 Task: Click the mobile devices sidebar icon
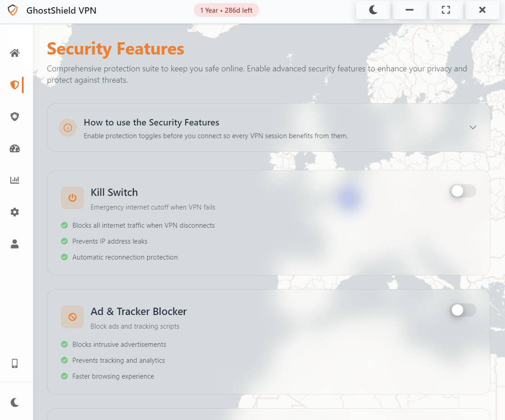click(15, 363)
